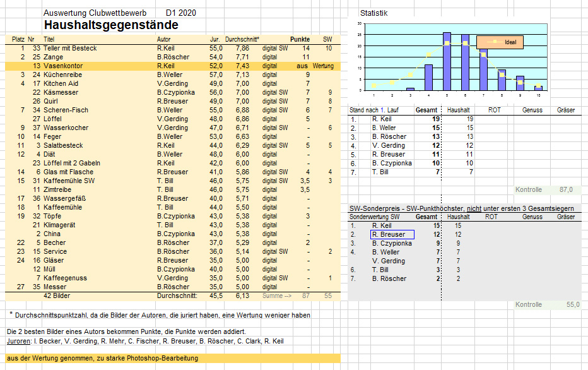Image resolution: width=588 pixels, height=370 pixels.
Task: Select the bold 'Punkte' column header
Action: tap(300, 39)
